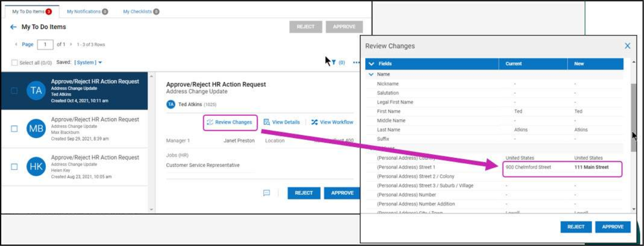
Task: Open the View Workflow link
Action: tap(332, 123)
